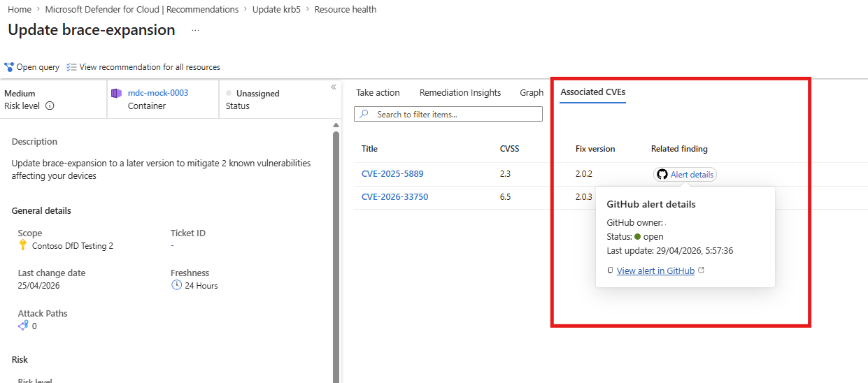Click the Attack Paths graph icon

coord(23,326)
